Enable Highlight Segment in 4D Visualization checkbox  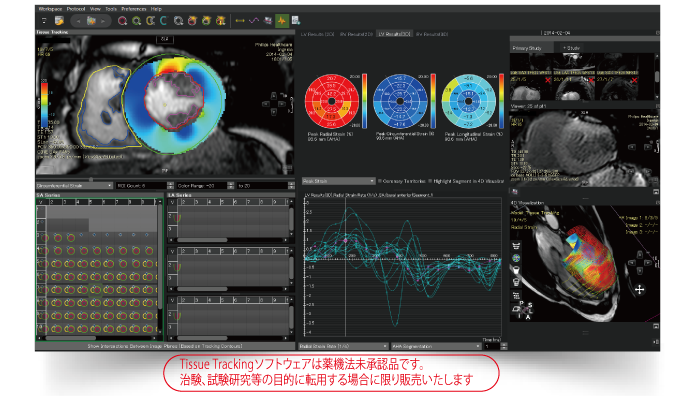430,181
